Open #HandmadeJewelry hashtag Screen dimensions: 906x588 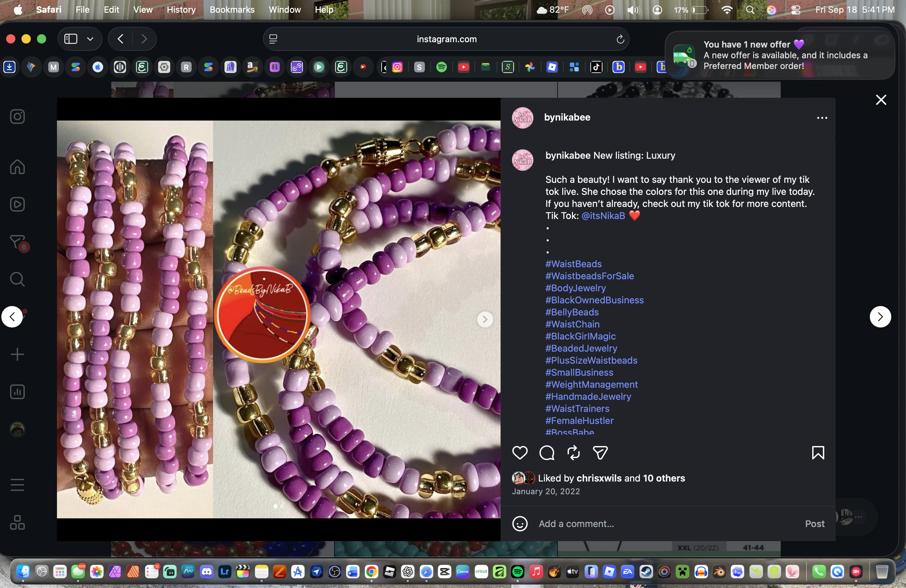point(588,396)
